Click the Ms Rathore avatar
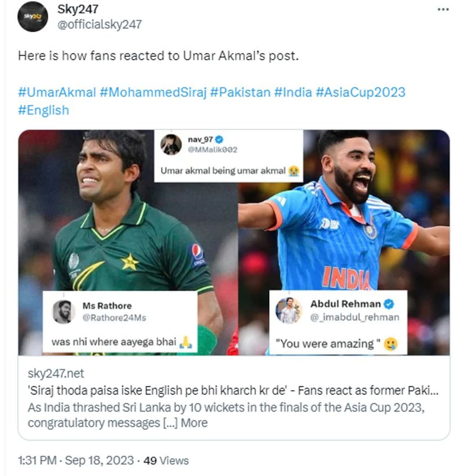 (64, 312)
